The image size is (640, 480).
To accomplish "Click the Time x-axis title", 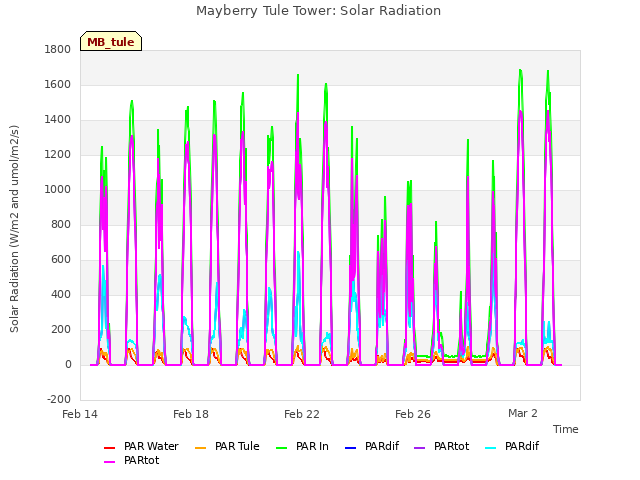I will (x=566, y=429).
